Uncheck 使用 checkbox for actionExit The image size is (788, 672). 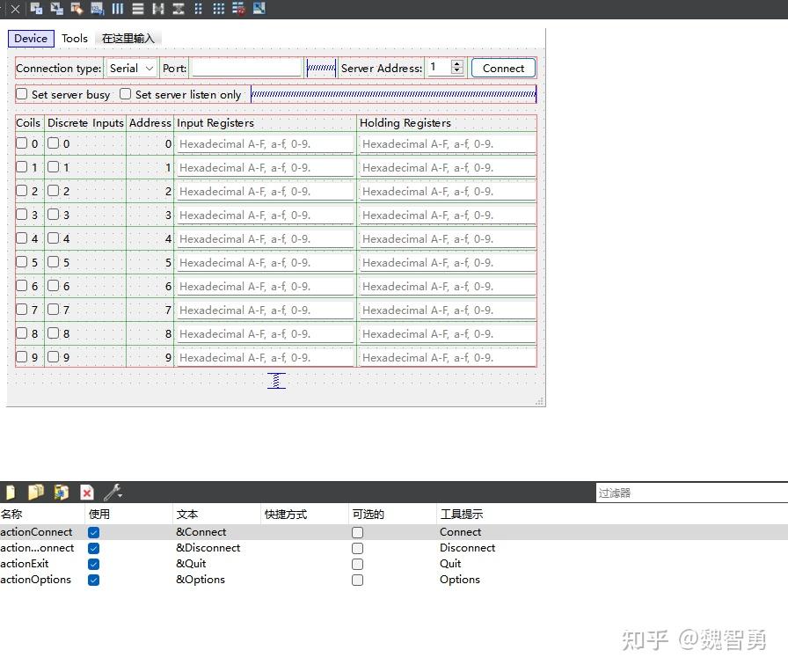tap(93, 564)
